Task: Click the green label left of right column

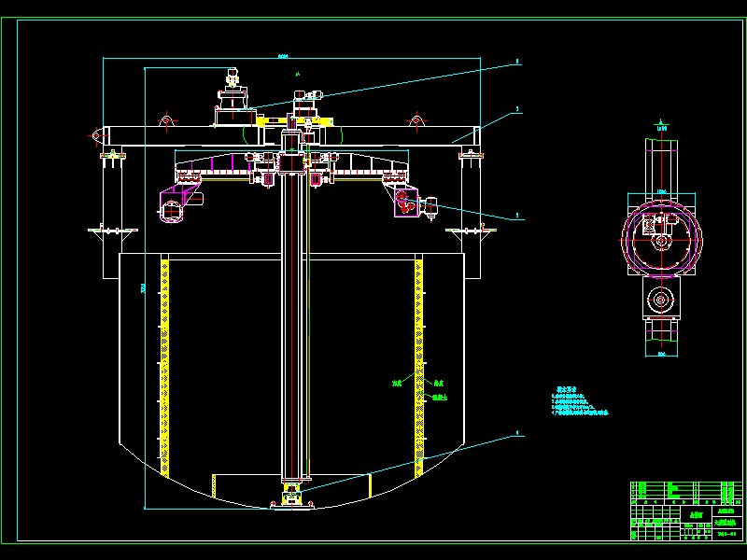Action: click(x=397, y=384)
